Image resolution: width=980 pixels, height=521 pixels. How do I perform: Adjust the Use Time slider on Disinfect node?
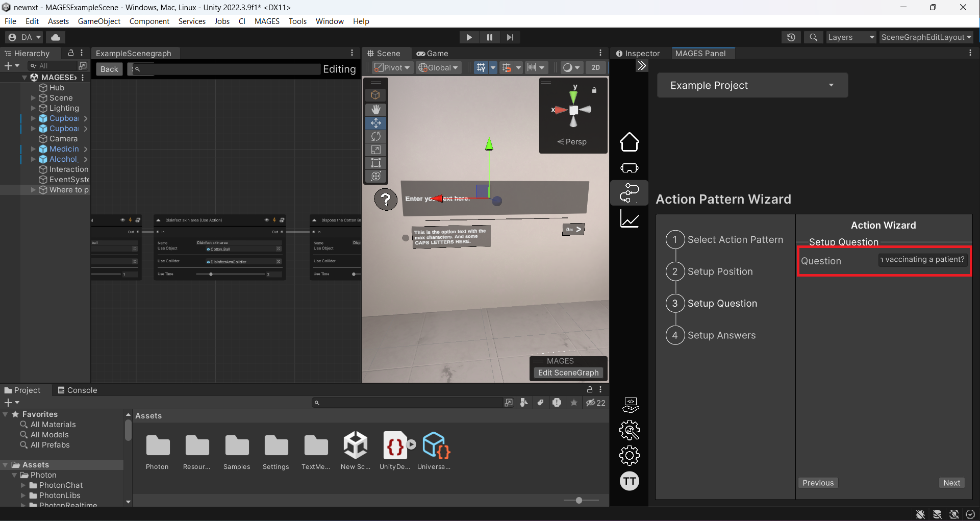click(231, 274)
